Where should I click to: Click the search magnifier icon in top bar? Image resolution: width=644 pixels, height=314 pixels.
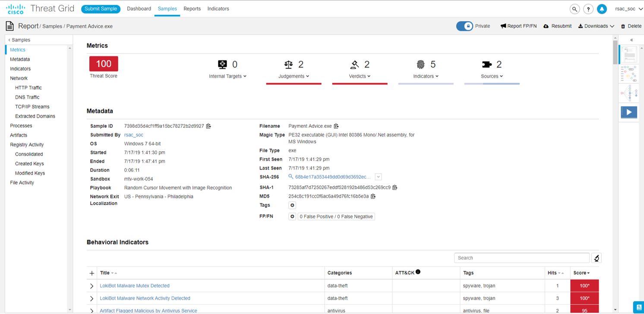pyautogui.click(x=575, y=9)
